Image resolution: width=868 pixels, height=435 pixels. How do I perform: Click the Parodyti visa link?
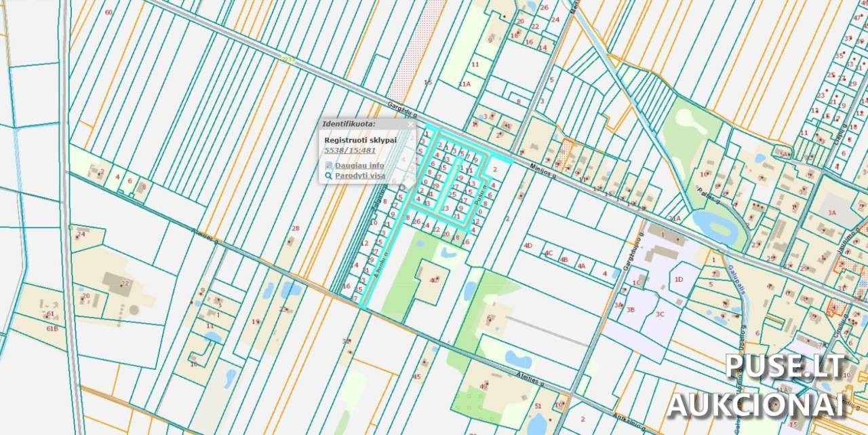[x=360, y=176]
